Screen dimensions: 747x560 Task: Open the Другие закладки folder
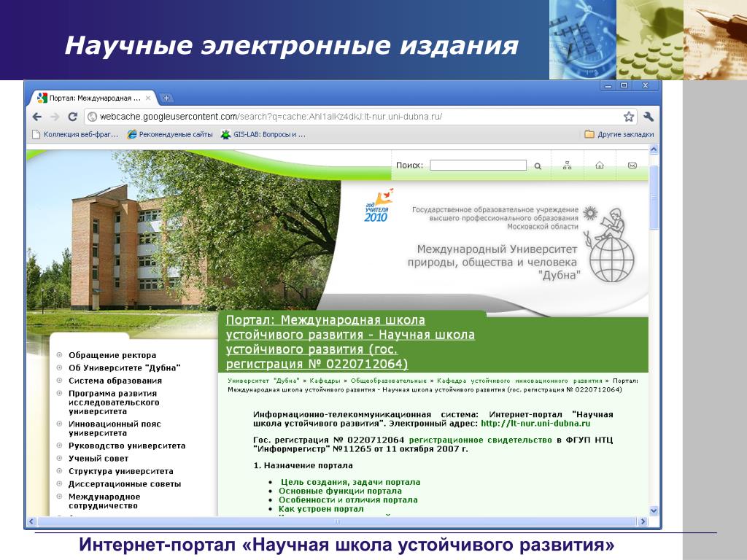click(619, 135)
